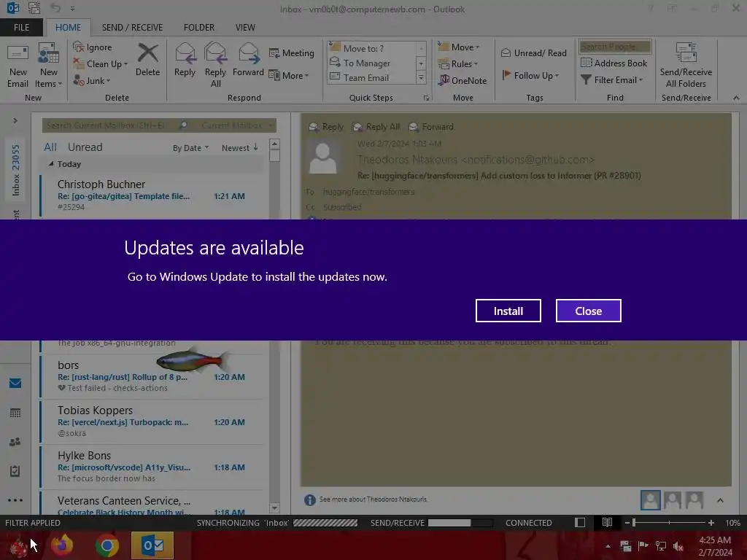Click the Reply All ribbon button

tap(215, 65)
